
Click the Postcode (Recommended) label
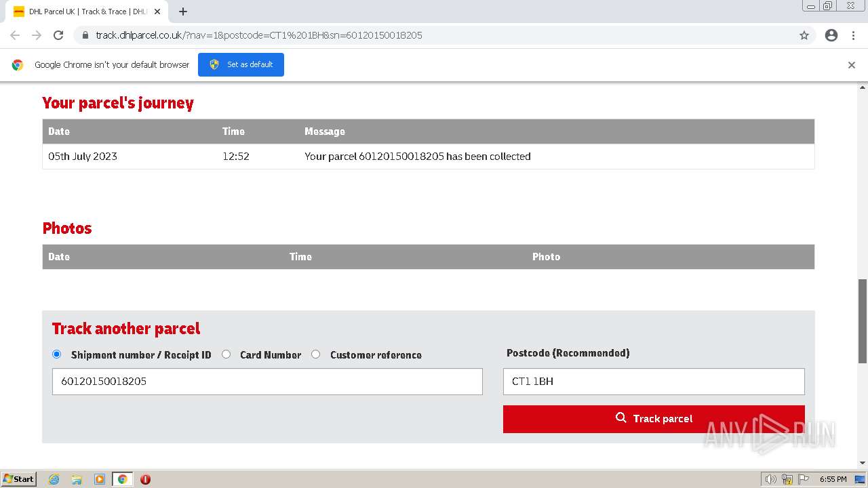click(568, 353)
